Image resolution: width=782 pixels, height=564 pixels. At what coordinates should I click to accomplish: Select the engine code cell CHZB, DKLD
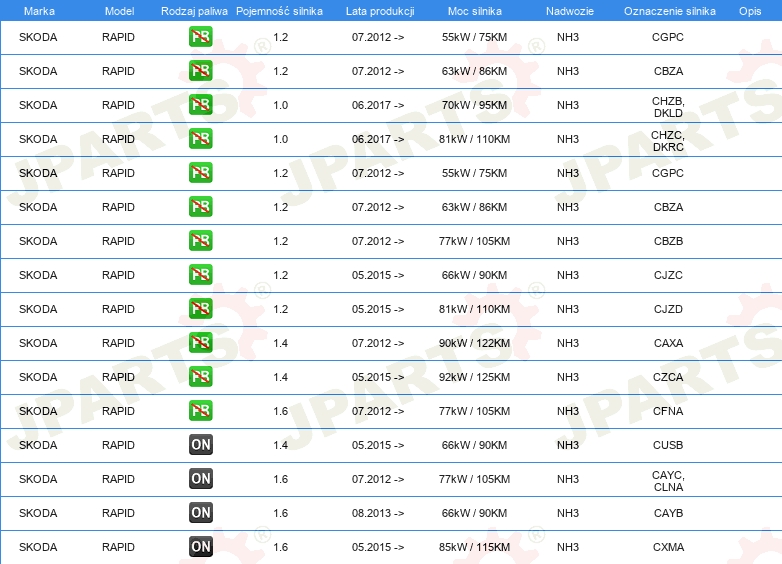(668, 107)
